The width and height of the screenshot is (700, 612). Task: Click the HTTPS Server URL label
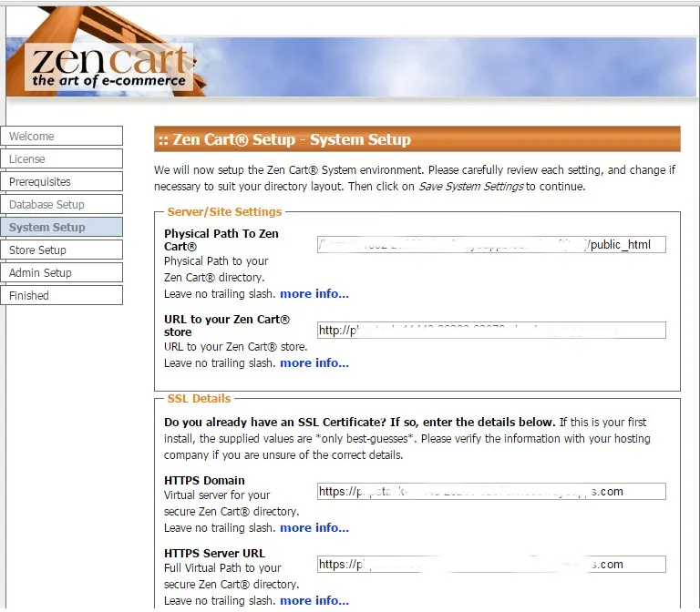pyautogui.click(x=215, y=553)
